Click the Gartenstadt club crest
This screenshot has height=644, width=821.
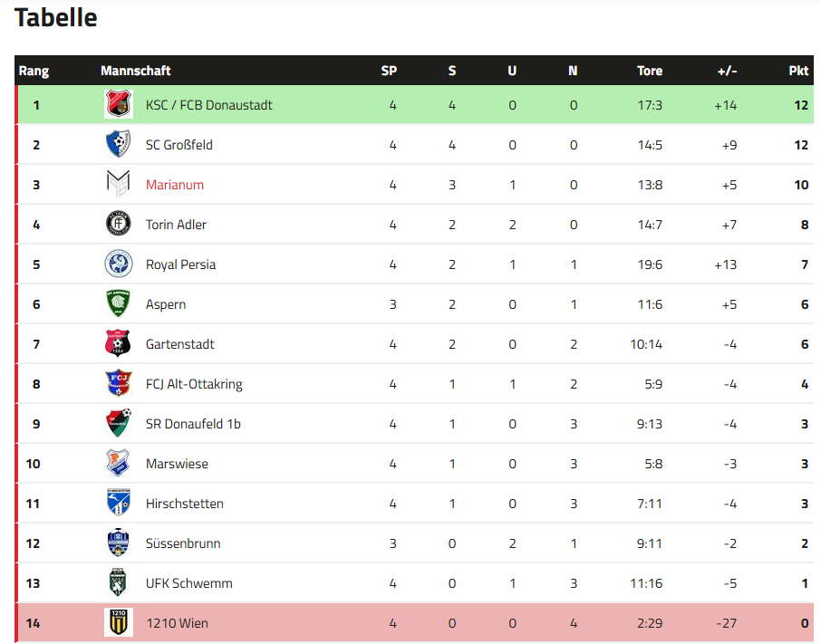coord(119,344)
